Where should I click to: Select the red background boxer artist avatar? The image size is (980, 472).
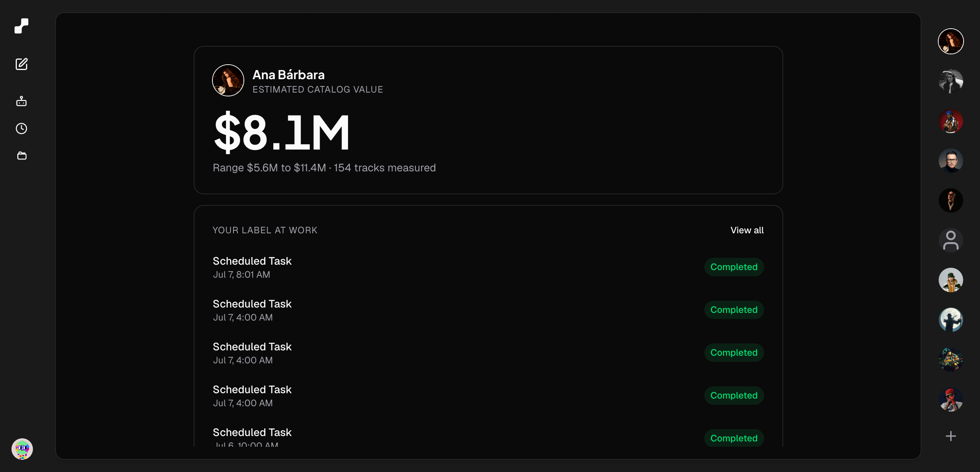coord(951,121)
